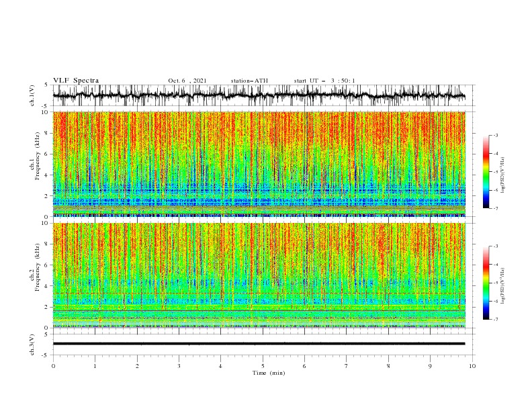532x411 pixels.
Task: Click the 'VLF Spectra' title text
Action: pos(76,81)
